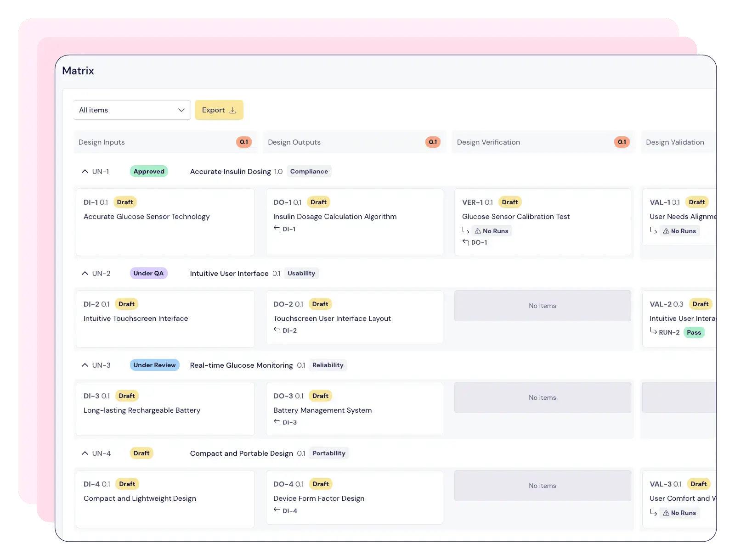This screenshot has width=735, height=560.
Task: Click the Draft badge on VER-1
Action: tap(510, 202)
